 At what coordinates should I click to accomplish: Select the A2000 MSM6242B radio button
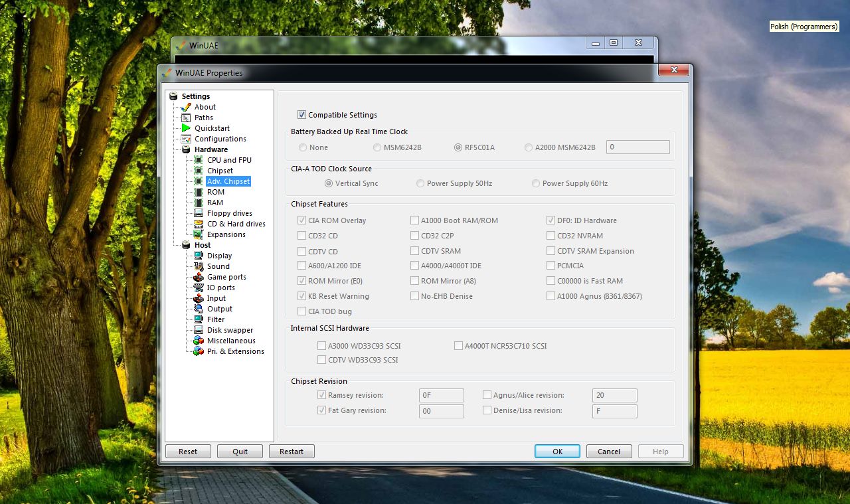point(529,147)
